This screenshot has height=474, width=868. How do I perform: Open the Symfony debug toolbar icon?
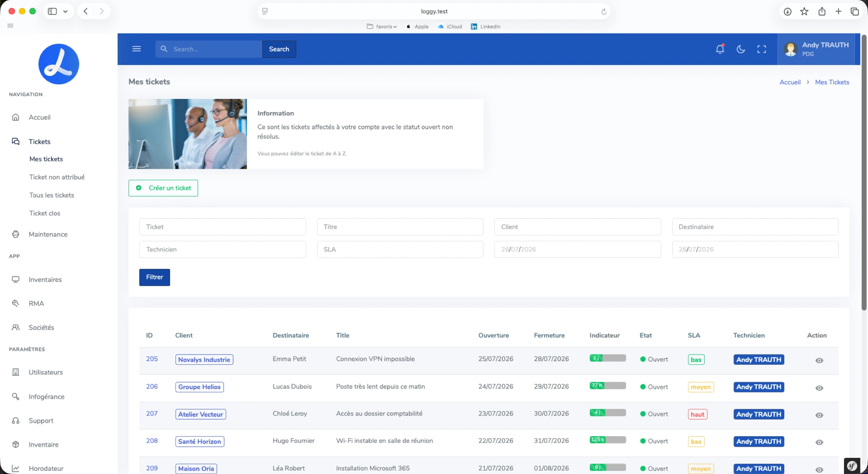pos(852,466)
